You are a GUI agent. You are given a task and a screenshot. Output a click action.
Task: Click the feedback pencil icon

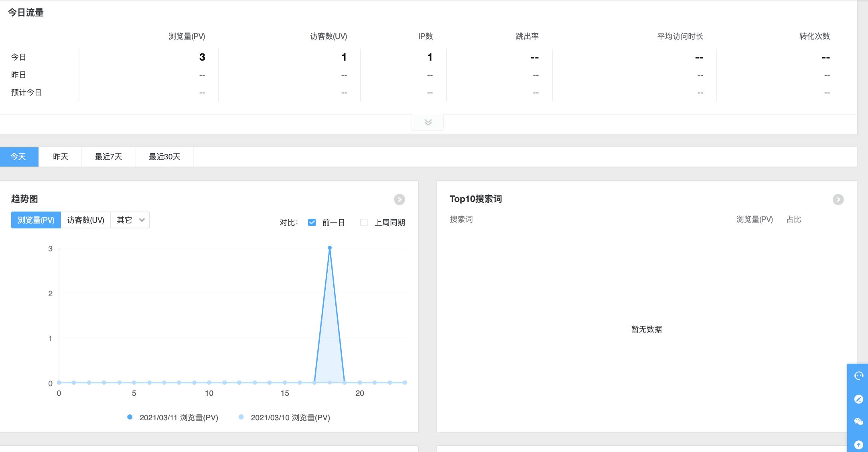tap(858, 399)
